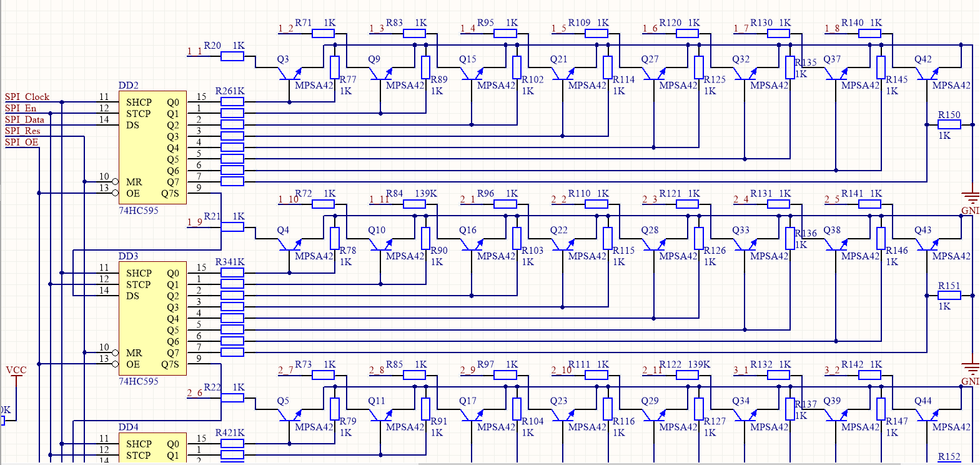Screen dimensions: 980x465
Task: Select resistor R140
Action: click(870, 33)
